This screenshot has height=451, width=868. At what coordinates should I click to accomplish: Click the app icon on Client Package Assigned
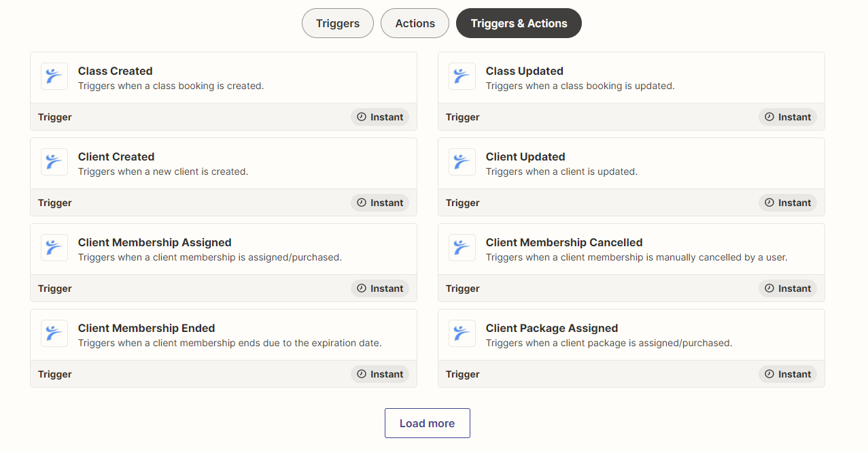point(462,333)
